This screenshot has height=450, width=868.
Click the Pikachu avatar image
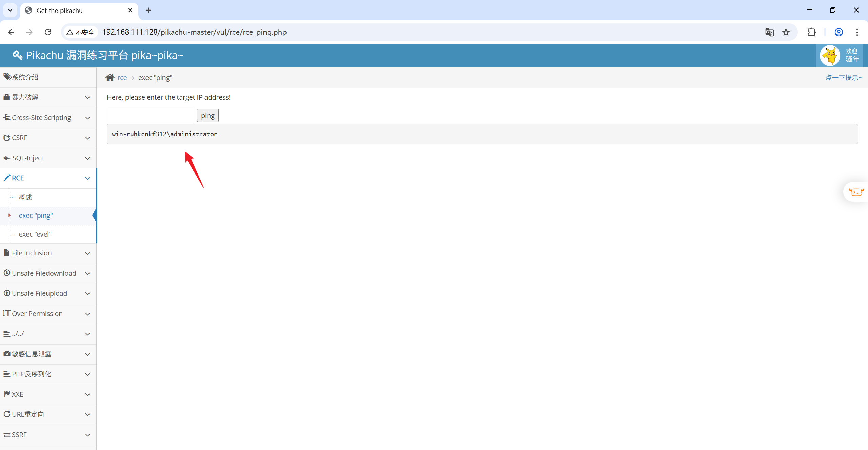tap(830, 56)
